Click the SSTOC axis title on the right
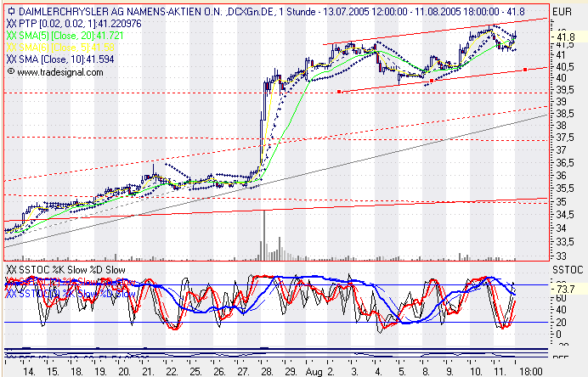This screenshot has height=377, width=588. tap(568, 270)
